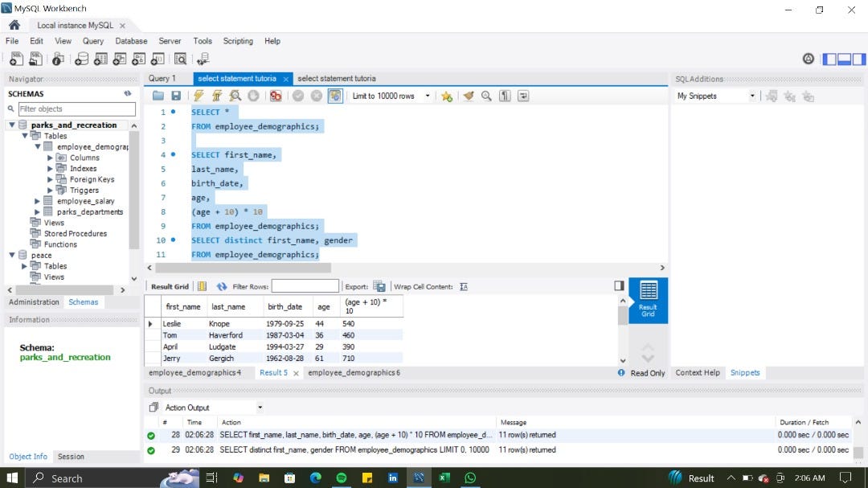Select the Create new schema icon

pyautogui.click(x=82, y=58)
